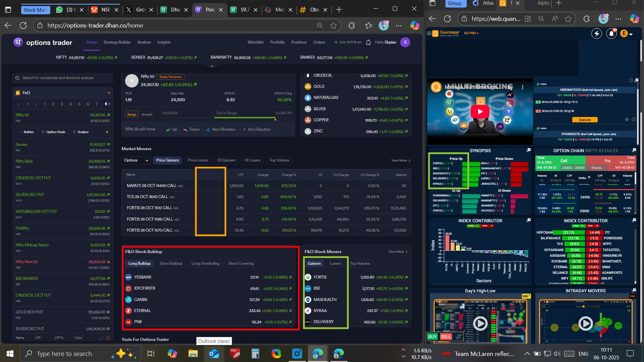Click the Quantsapp lightning bolt icon
Viewport: 644px width, 362px height.
(x=596, y=34)
